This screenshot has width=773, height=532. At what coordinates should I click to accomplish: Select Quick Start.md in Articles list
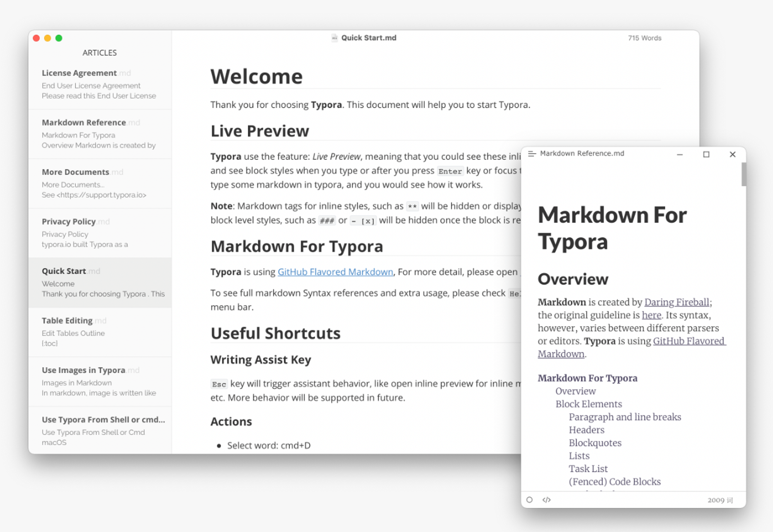[100, 283]
